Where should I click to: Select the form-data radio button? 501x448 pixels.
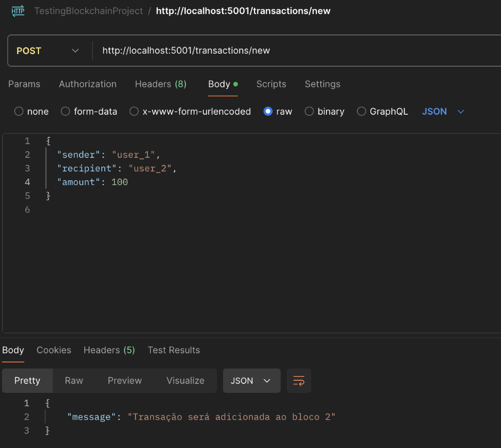[x=65, y=111]
